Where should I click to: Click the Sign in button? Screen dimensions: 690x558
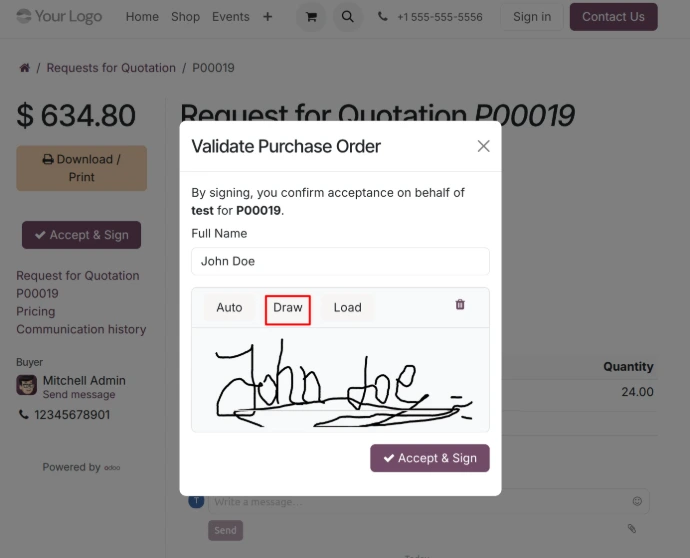pyautogui.click(x=531, y=17)
